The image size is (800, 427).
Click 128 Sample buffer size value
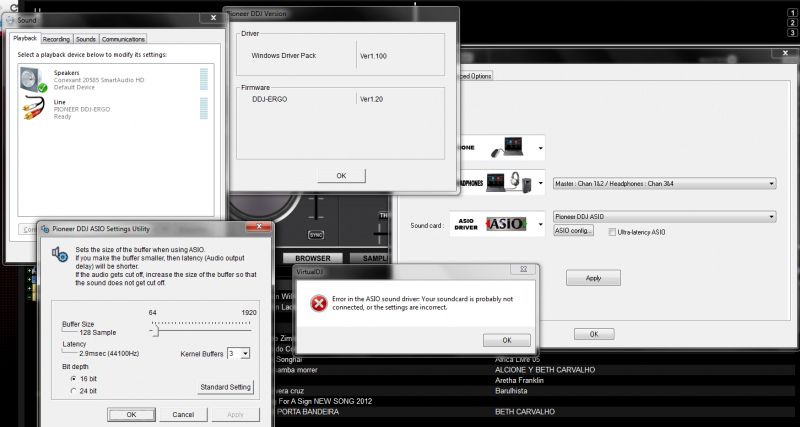tap(97, 333)
